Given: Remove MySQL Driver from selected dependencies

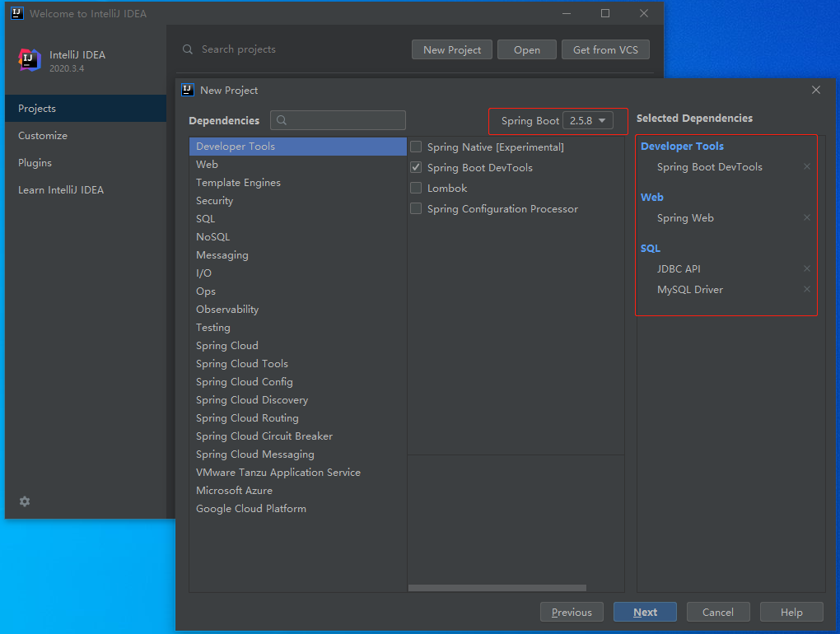Looking at the screenshot, I should pos(807,289).
